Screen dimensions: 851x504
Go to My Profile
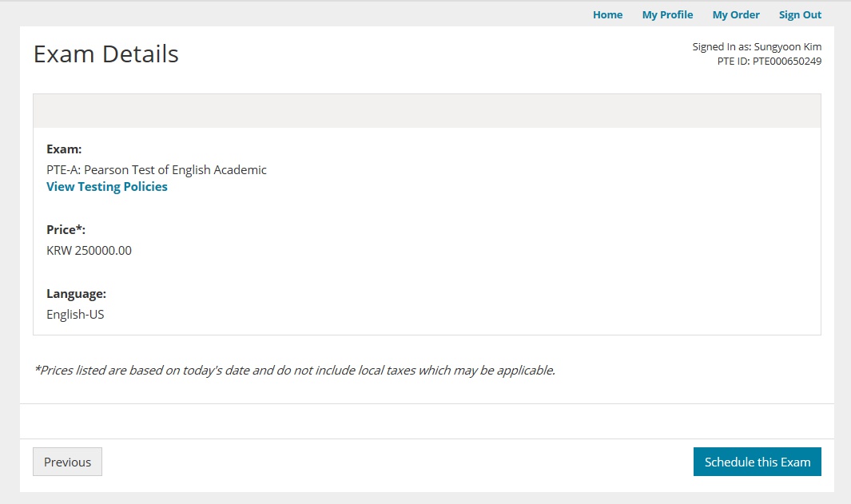(x=667, y=14)
